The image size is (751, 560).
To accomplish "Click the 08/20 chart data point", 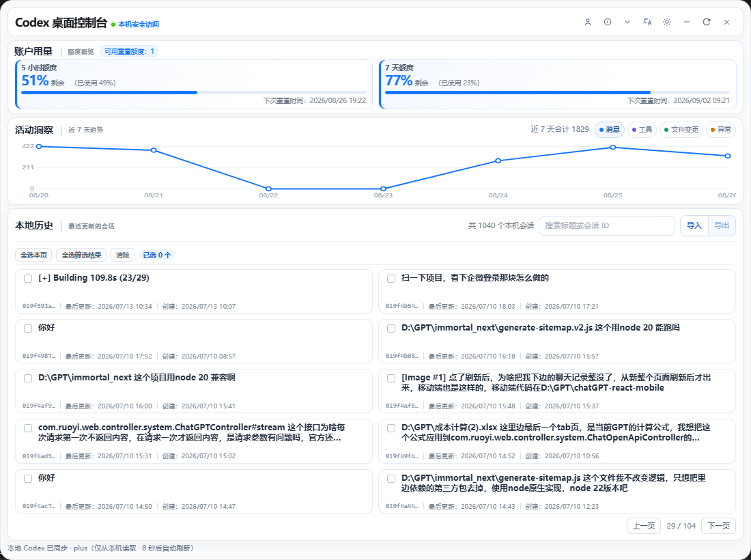I will (x=39, y=147).
